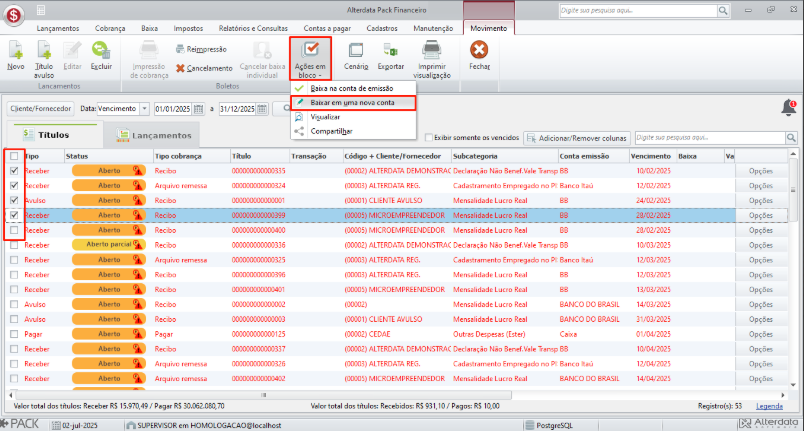Screen dimensions: 804x431
Task: Open Impressão de cobrança printer icon
Action: point(149,50)
